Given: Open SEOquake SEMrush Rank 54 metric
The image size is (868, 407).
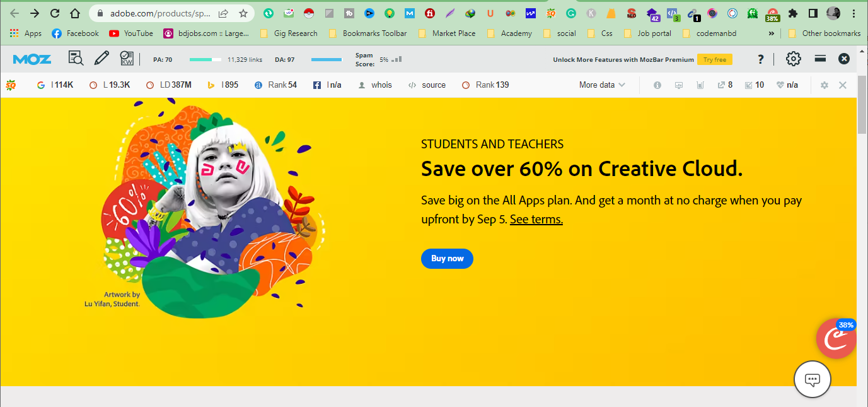Looking at the screenshot, I should pyautogui.click(x=275, y=85).
